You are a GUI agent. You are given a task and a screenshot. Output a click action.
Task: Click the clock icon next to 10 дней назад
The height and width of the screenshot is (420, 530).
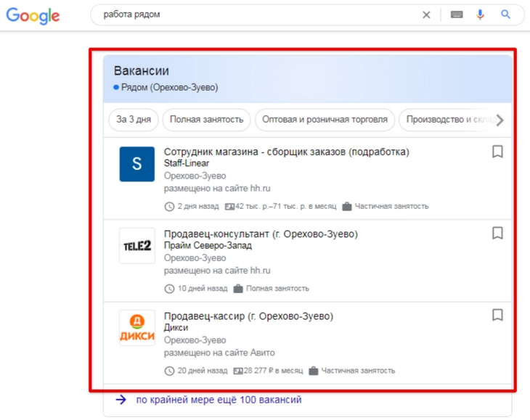coord(169,289)
